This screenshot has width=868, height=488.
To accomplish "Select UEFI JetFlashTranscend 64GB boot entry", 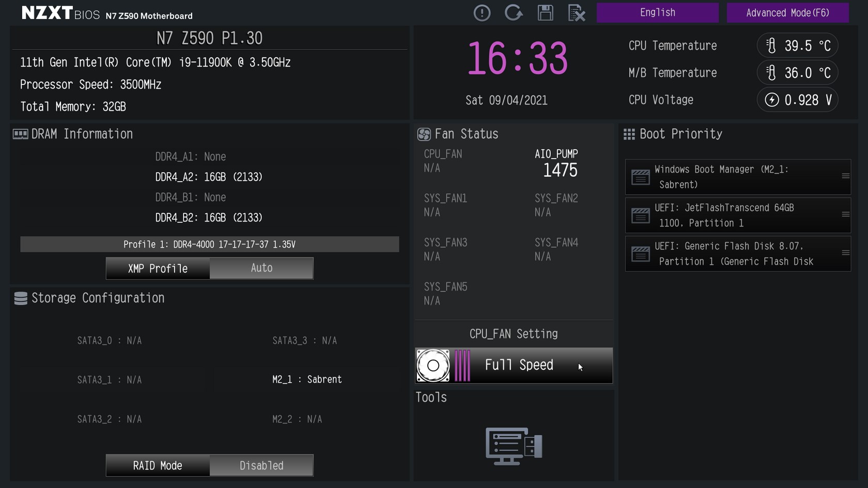I will click(738, 215).
